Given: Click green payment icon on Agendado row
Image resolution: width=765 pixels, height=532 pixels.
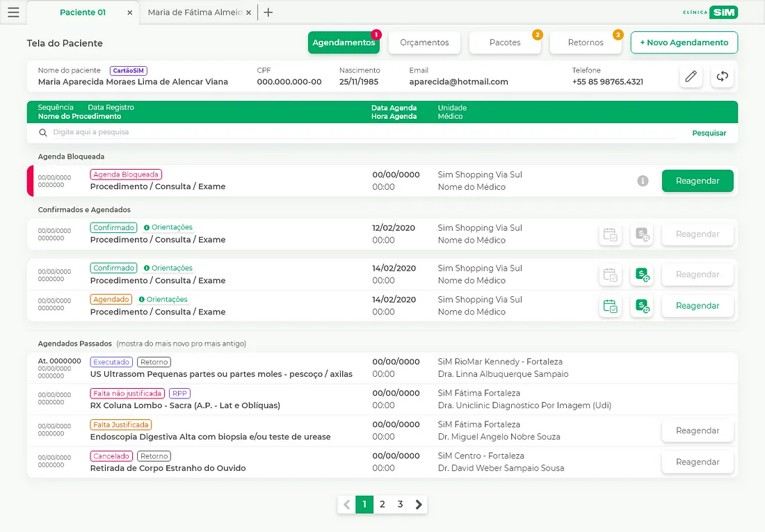Looking at the screenshot, I should tap(642, 306).
